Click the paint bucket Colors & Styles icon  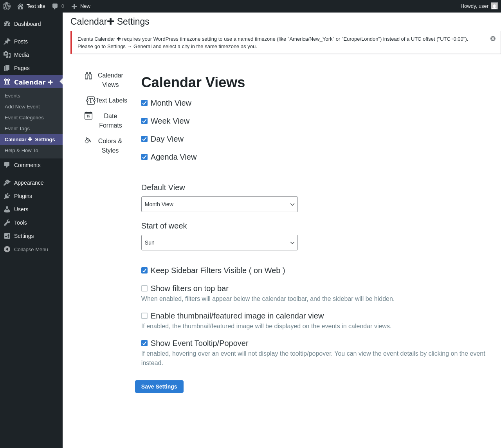click(x=88, y=140)
